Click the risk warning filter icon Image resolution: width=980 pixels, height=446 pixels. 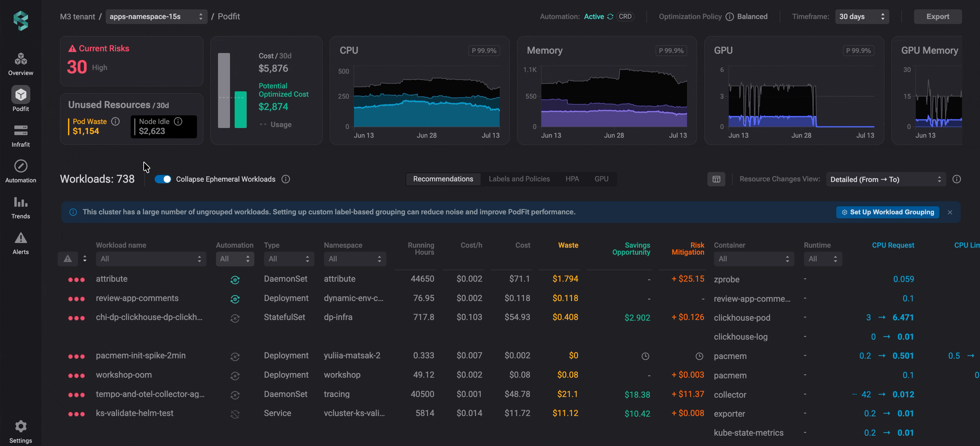68,259
